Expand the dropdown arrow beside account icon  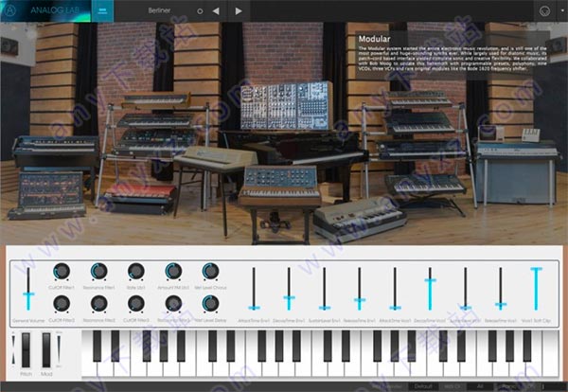point(562,10)
